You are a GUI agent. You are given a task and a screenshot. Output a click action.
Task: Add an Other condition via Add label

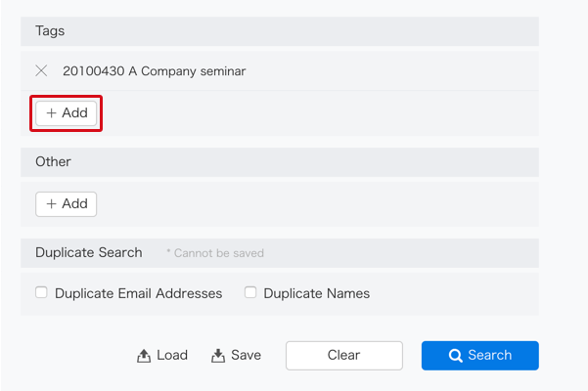[74, 203]
